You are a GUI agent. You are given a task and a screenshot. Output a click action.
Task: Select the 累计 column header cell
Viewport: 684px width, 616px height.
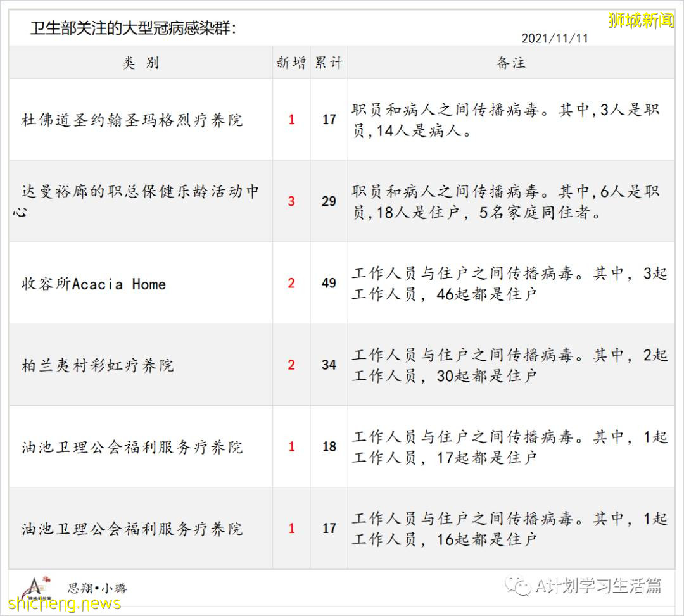(327, 63)
